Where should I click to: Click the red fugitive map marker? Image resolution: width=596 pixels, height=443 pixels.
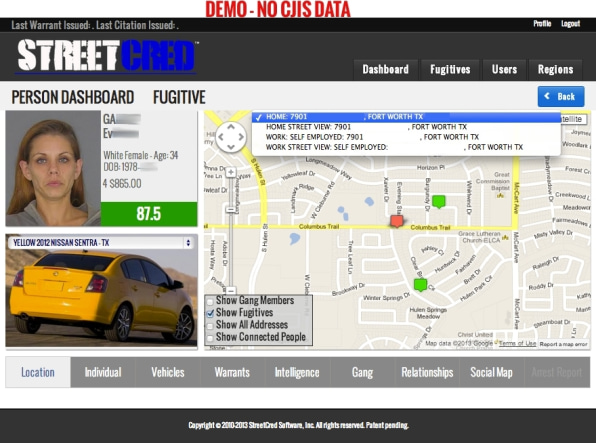[x=396, y=221]
